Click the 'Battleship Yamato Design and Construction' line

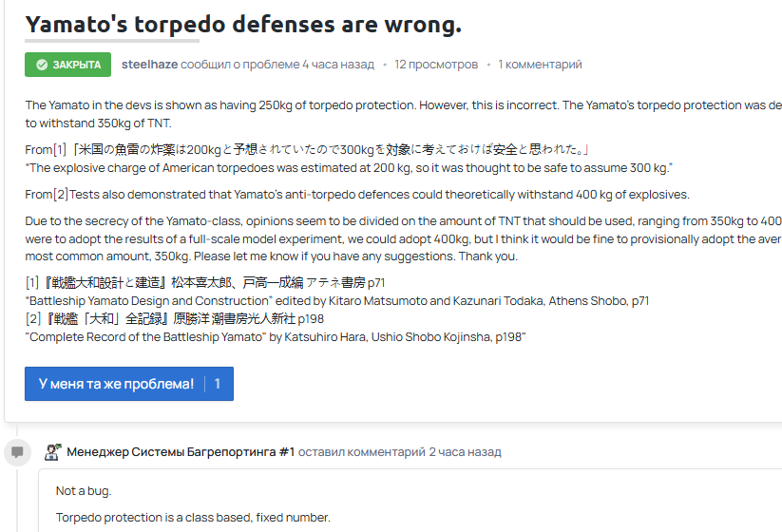(337, 301)
